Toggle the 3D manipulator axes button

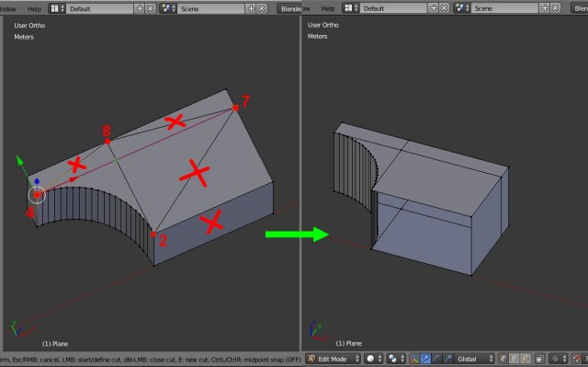pyautogui.click(x=414, y=359)
